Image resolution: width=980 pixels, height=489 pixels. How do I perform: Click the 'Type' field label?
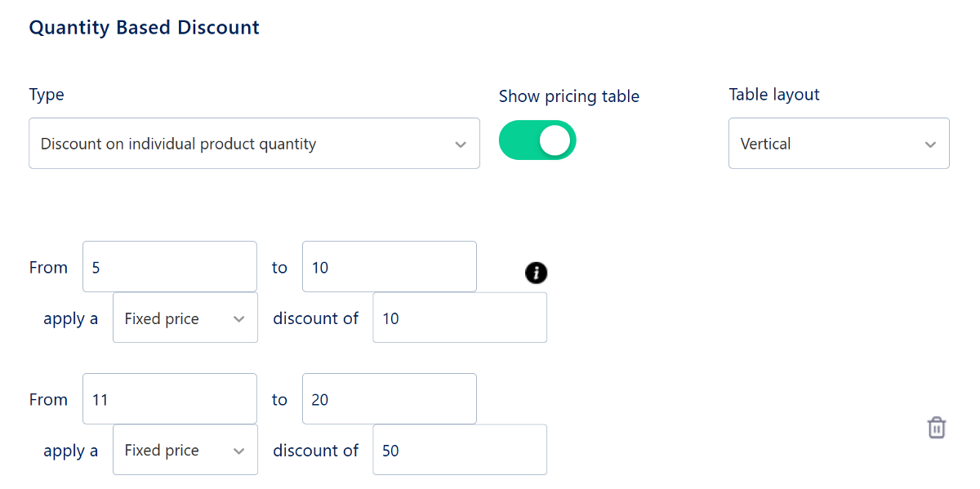47,95
